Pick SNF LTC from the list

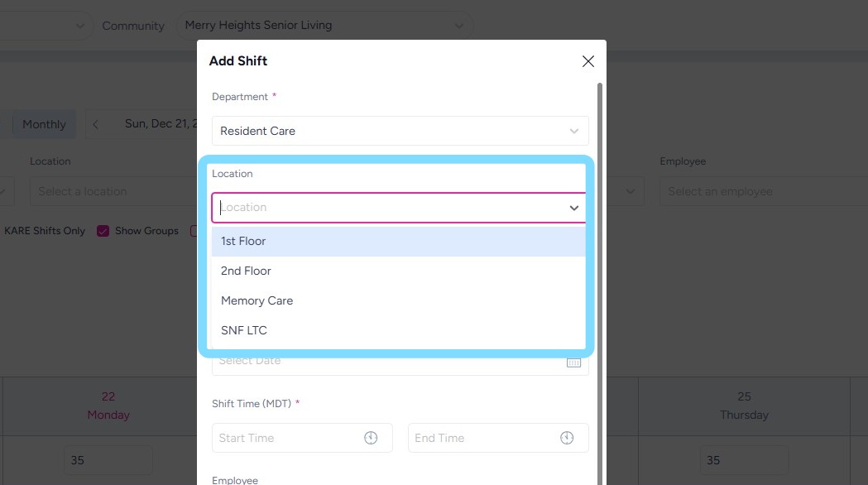pyautogui.click(x=244, y=330)
